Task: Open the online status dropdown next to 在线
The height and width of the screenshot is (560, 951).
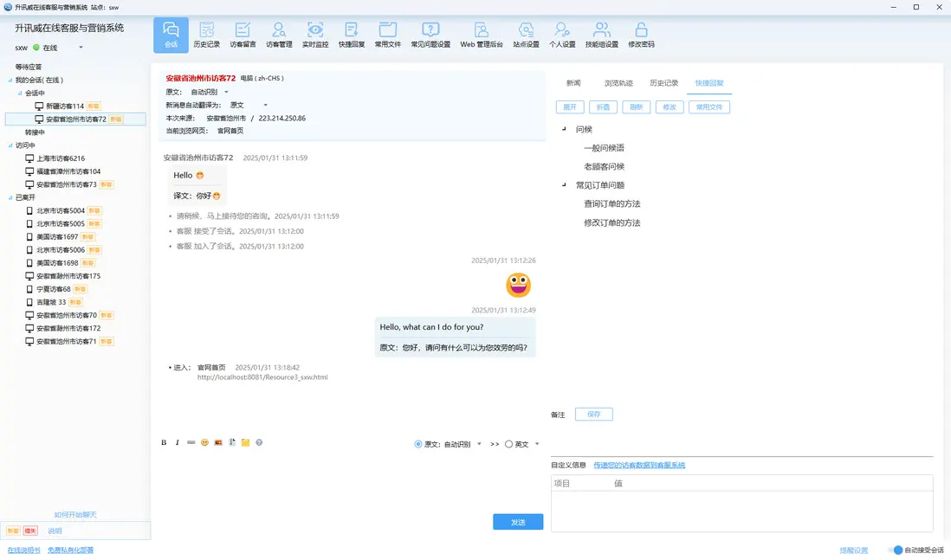Action: 81,48
